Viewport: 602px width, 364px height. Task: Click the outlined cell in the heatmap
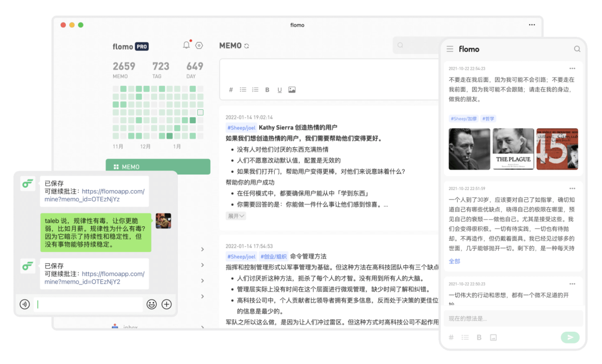[x=201, y=113]
